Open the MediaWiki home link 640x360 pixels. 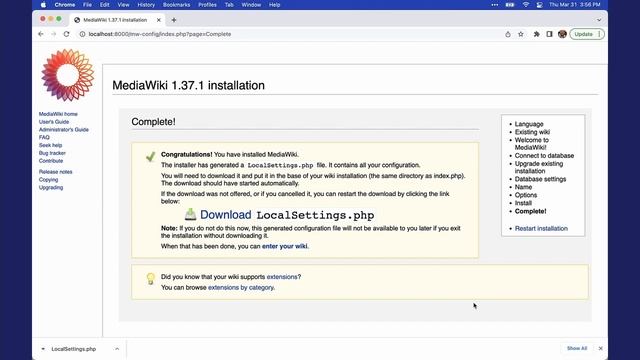[x=58, y=114]
